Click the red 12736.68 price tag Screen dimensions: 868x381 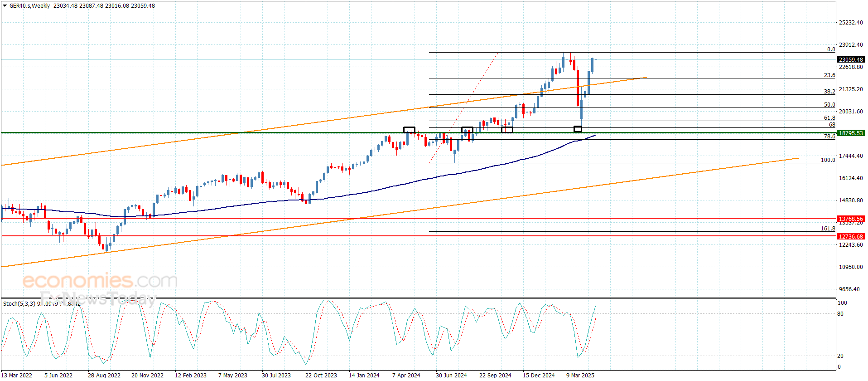coord(850,236)
